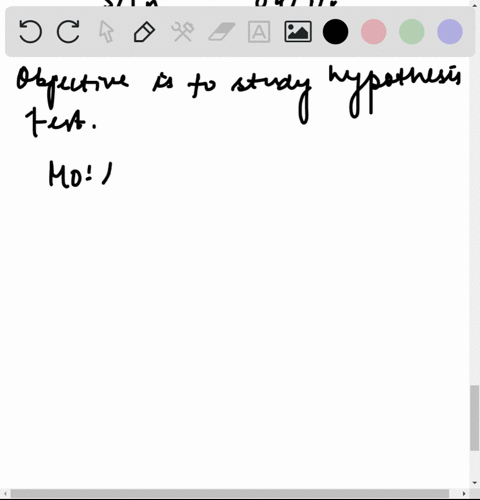Open the hammer and wrench tools icon
This screenshot has height=500, width=480.
pos(183,32)
